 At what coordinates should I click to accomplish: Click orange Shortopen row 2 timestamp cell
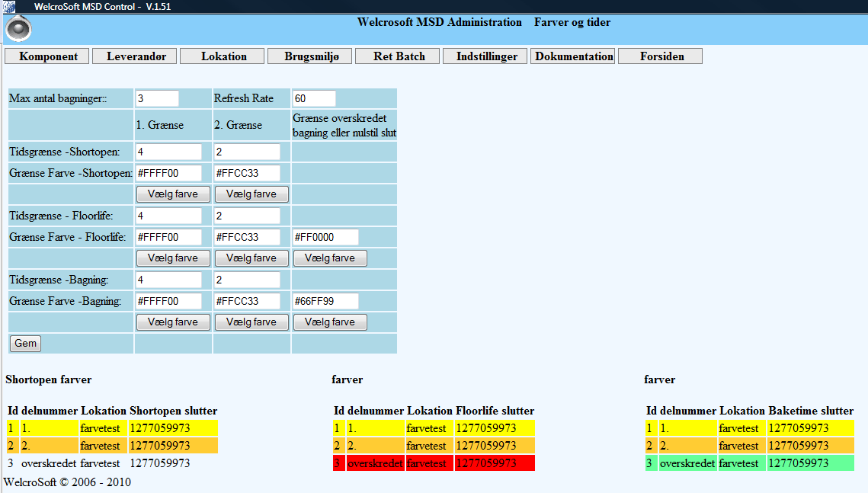click(x=173, y=446)
